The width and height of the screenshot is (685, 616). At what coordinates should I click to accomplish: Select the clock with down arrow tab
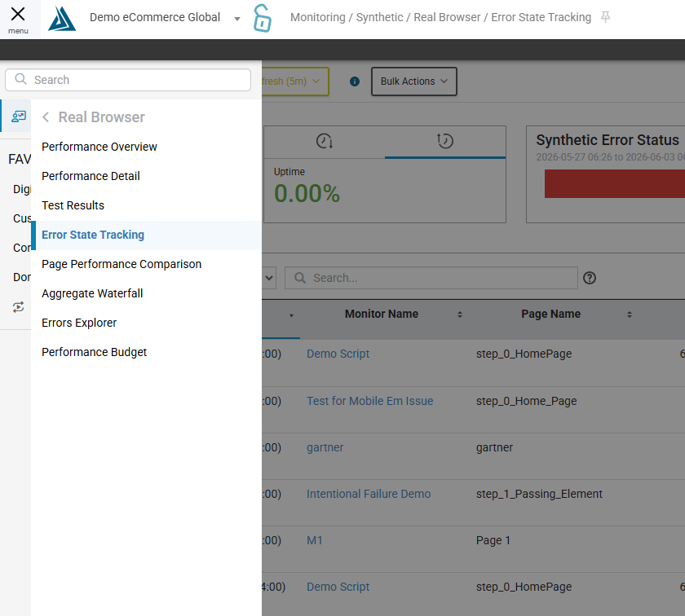[x=325, y=141]
